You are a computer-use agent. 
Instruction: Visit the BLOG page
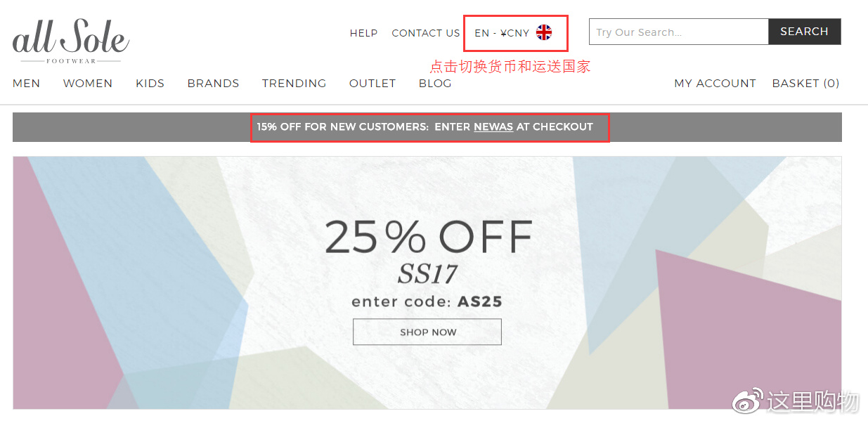click(x=435, y=83)
